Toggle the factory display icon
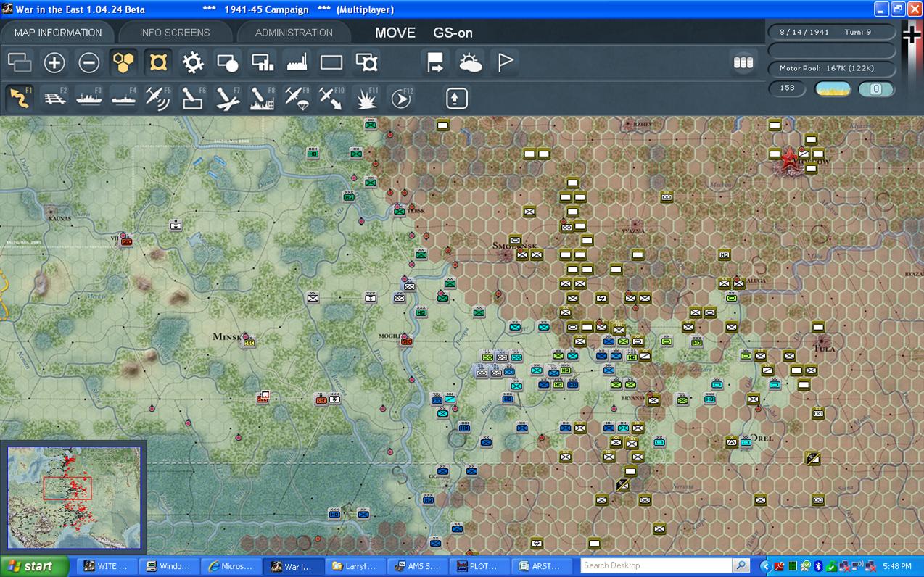Viewport: 924px width, 577px height. (297, 63)
